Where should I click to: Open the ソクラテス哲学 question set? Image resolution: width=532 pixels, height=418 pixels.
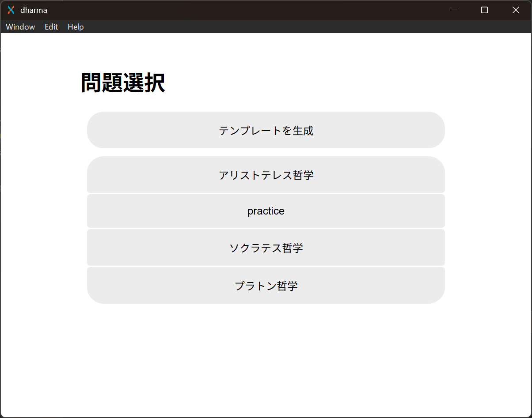(266, 248)
